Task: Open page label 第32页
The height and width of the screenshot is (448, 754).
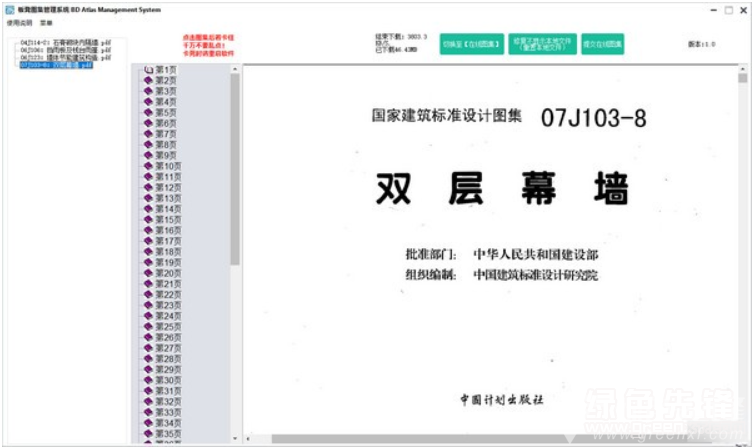Action: click(168, 402)
